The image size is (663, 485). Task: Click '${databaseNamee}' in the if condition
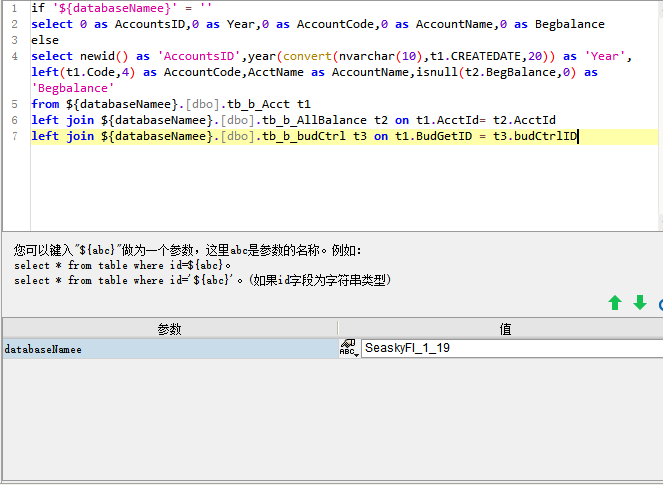click(x=115, y=8)
